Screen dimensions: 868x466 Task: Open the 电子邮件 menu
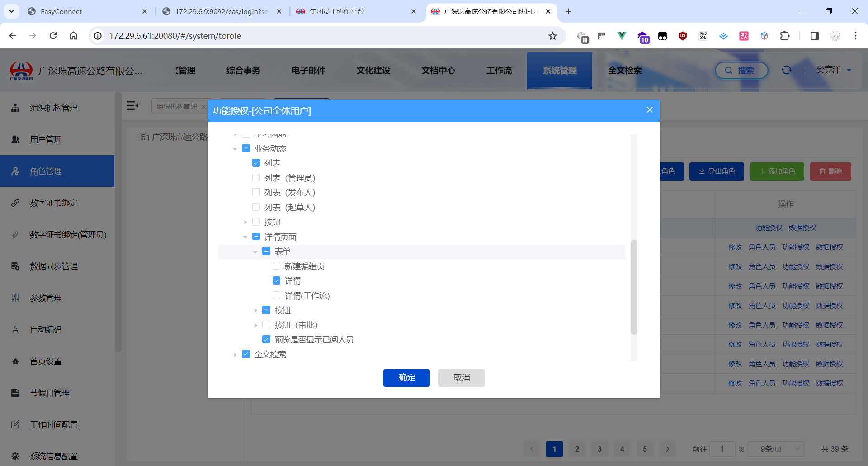pyautogui.click(x=308, y=70)
